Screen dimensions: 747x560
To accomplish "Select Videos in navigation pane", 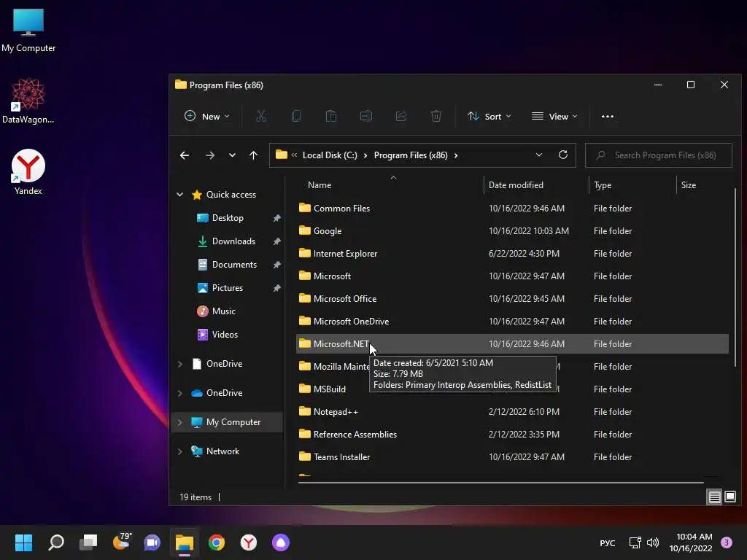I will (x=225, y=334).
